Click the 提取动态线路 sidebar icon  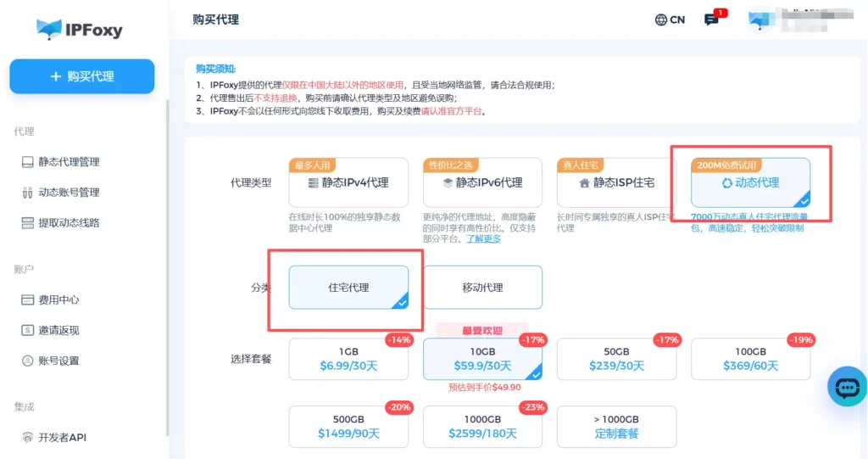tap(28, 223)
